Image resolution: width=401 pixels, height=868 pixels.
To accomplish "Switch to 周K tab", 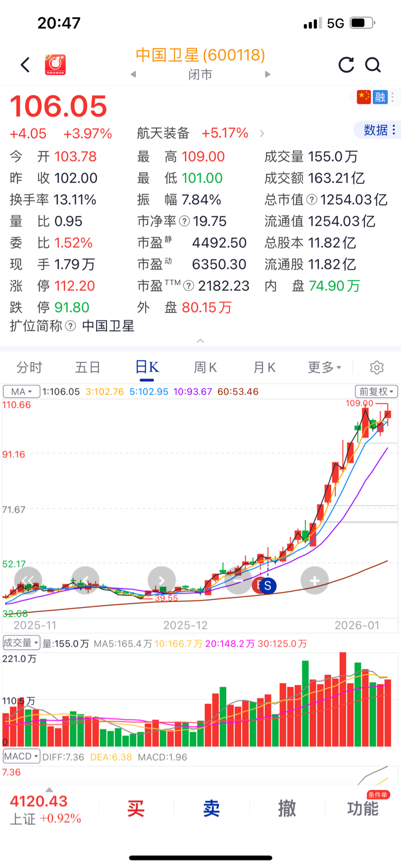I will tap(205, 368).
